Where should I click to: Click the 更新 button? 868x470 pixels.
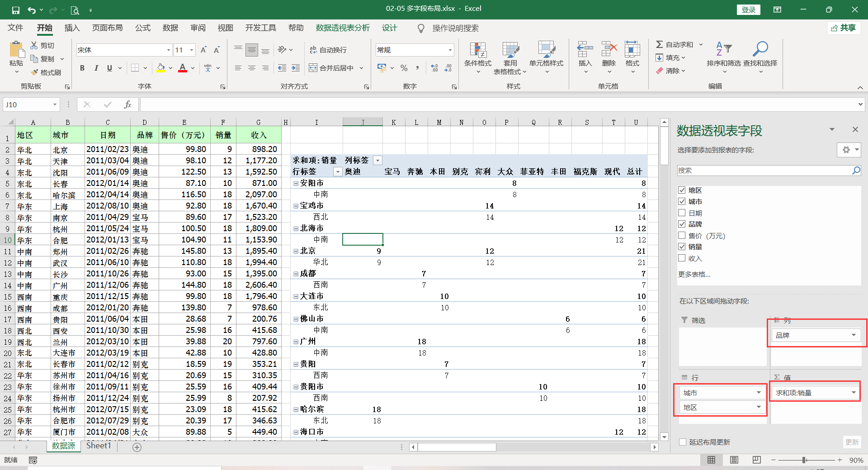click(852, 442)
